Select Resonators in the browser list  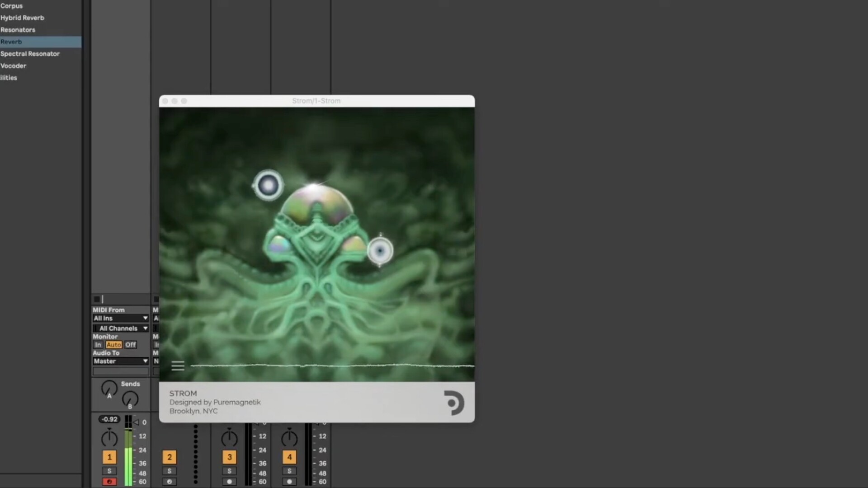point(18,30)
